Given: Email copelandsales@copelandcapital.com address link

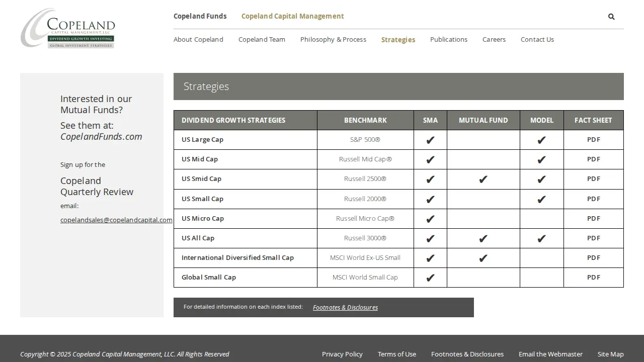Looking at the screenshot, I should (x=116, y=220).
